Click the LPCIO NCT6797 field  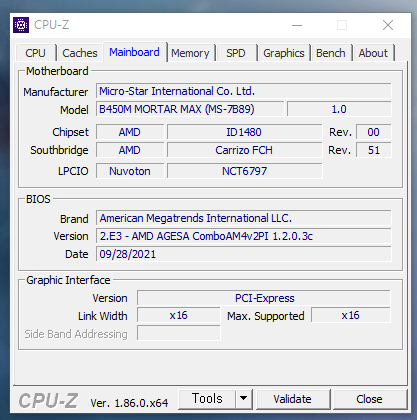pyautogui.click(x=244, y=171)
